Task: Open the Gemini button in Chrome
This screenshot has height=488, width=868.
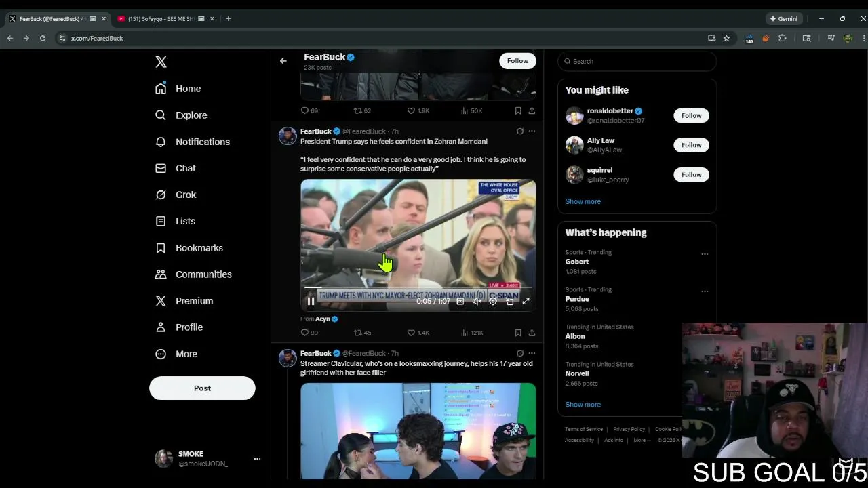Action: [783, 19]
